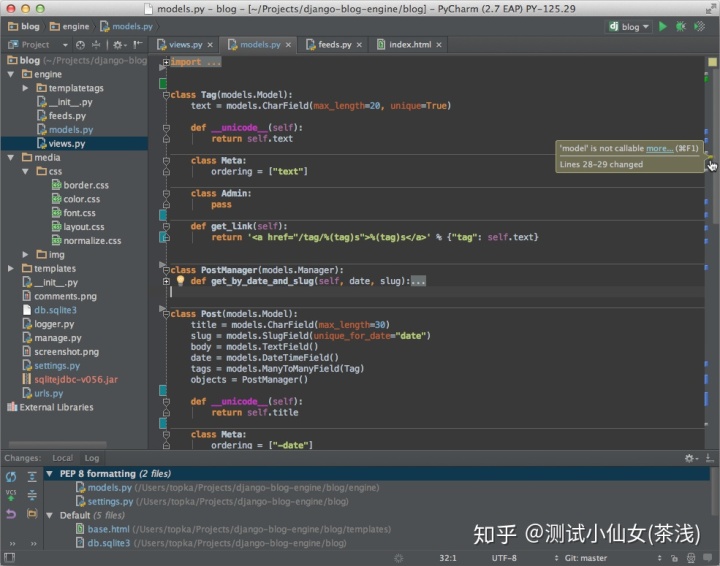720x566 pixels.
Task: Collapse the media folder
Action: click(11, 157)
